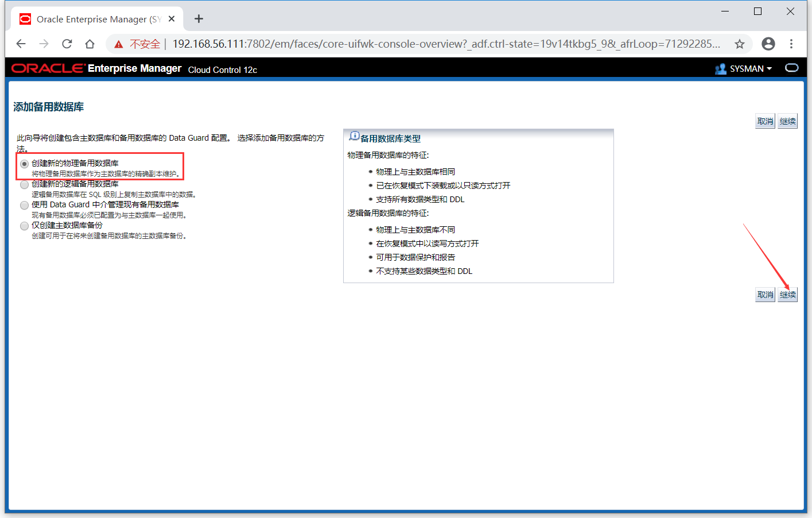The image size is (812, 518).
Task: Choose 使用 Data Guard 中介管理现有备用数据库 option
Action: [x=24, y=206]
